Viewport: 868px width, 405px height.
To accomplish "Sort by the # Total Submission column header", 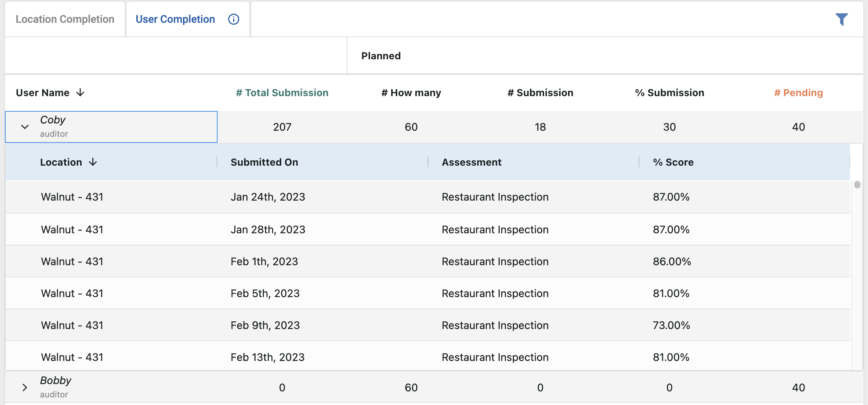I will click(x=282, y=92).
